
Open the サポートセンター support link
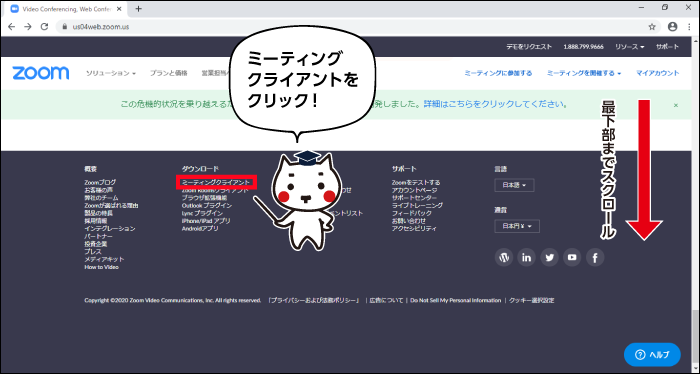click(x=415, y=198)
